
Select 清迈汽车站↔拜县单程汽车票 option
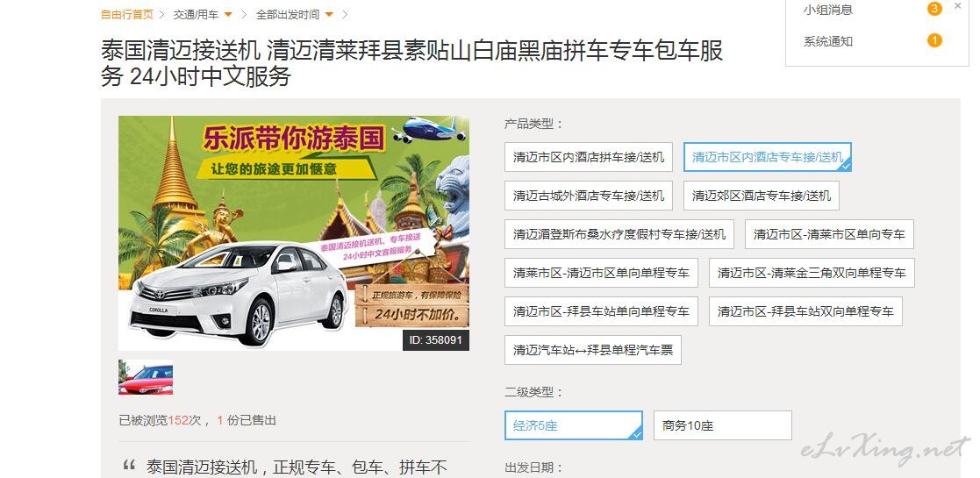(x=593, y=350)
